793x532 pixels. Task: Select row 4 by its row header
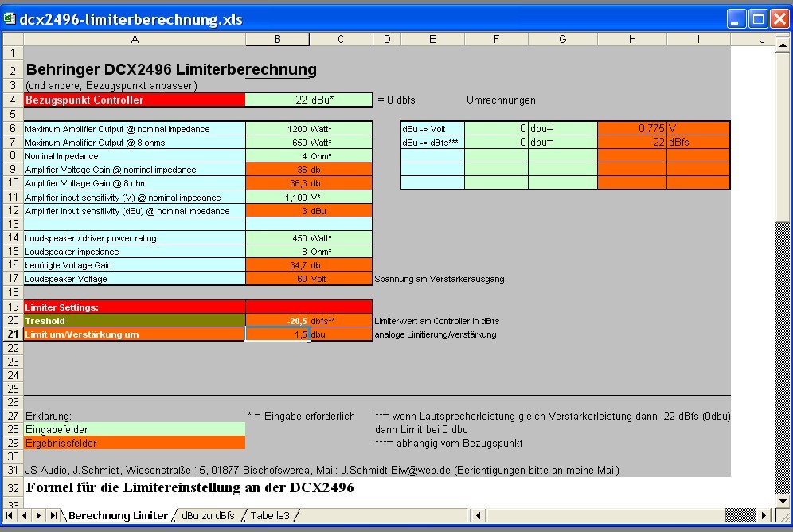pyautogui.click(x=14, y=100)
